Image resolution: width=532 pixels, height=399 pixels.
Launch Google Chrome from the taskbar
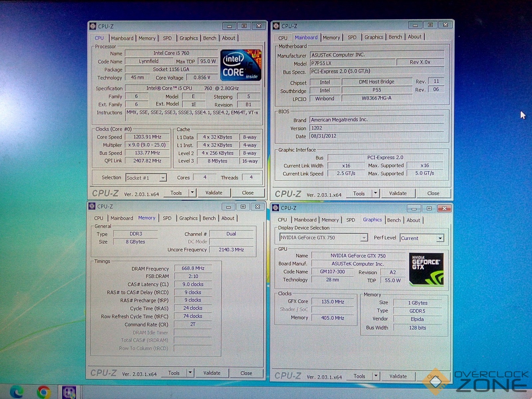tap(44, 392)
